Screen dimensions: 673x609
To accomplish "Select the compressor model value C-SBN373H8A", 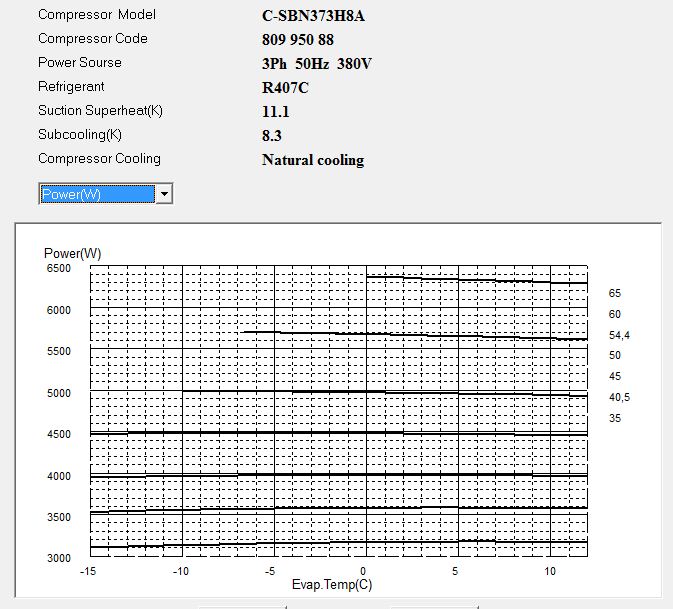I will [311, 16].
